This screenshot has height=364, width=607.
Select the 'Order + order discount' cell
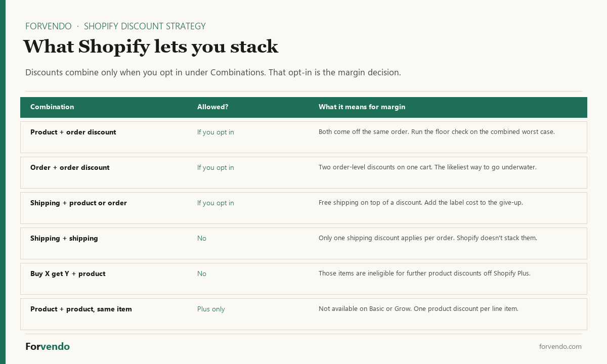tap(70, 167)
